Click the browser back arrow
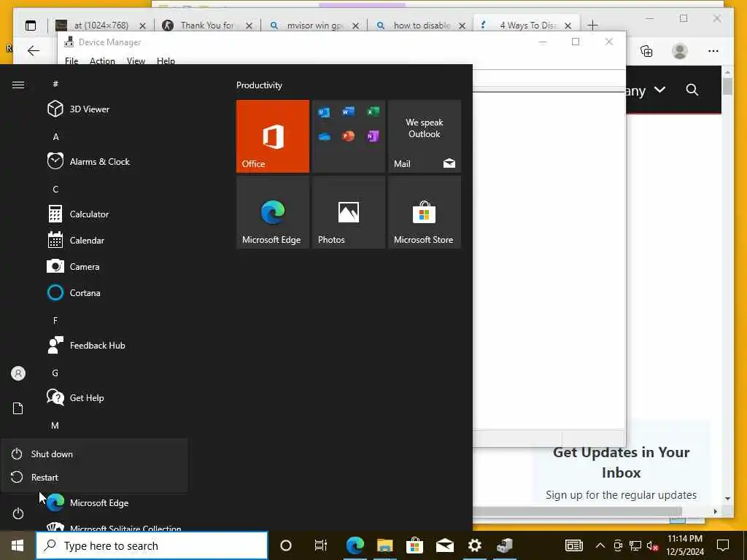Viewport: 747px width, 560px height. click(x=34, y=50)
